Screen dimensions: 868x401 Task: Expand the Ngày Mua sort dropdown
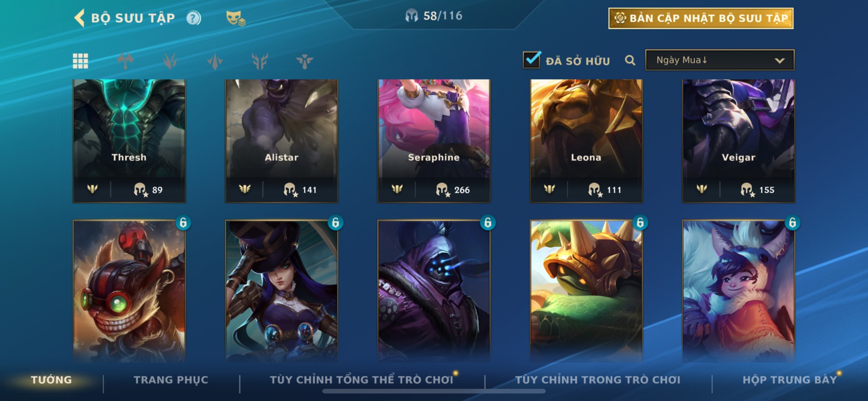(x=720, y=60)
